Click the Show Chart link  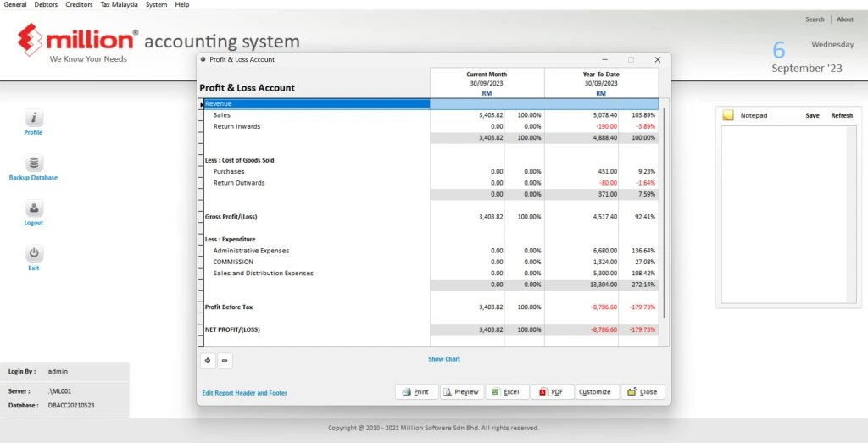pyautogui.click(x=444, y=359)
